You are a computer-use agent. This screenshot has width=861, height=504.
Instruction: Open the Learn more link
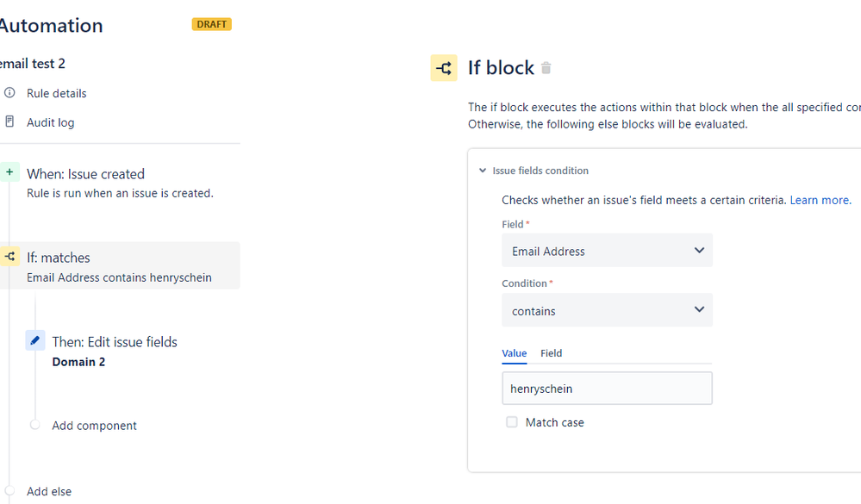820,200
